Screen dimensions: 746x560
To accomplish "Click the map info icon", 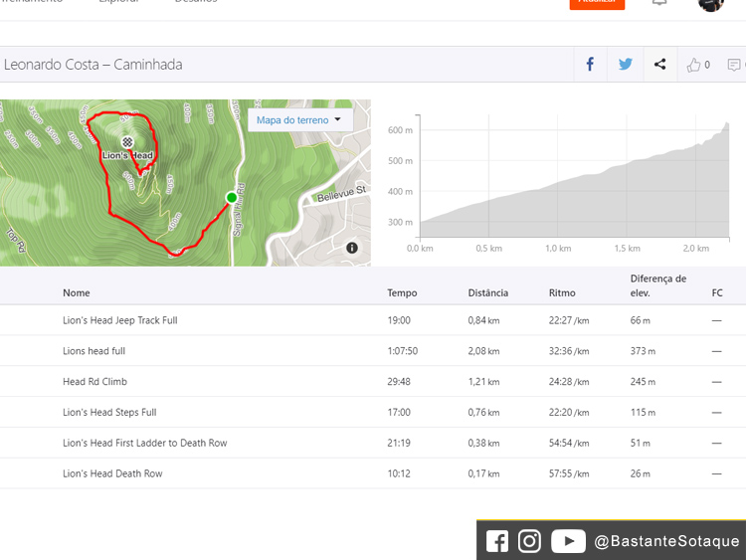I will click(x=351, y=248).
